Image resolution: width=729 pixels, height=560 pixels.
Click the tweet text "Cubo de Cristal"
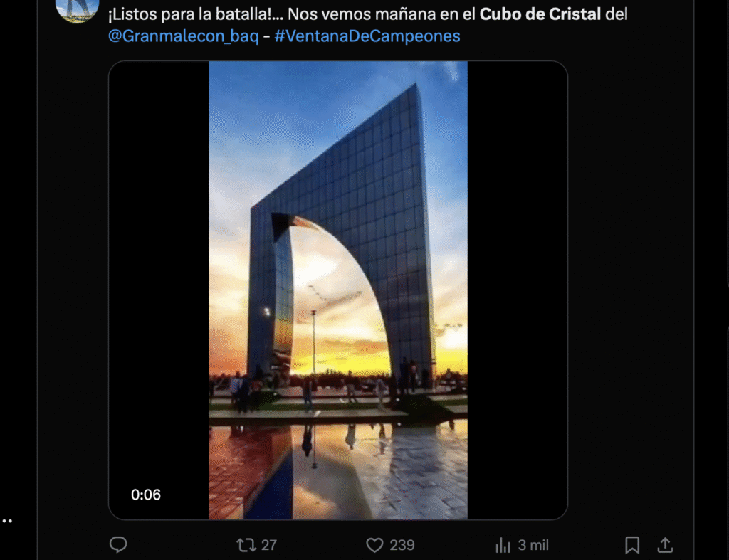[540, 14]
